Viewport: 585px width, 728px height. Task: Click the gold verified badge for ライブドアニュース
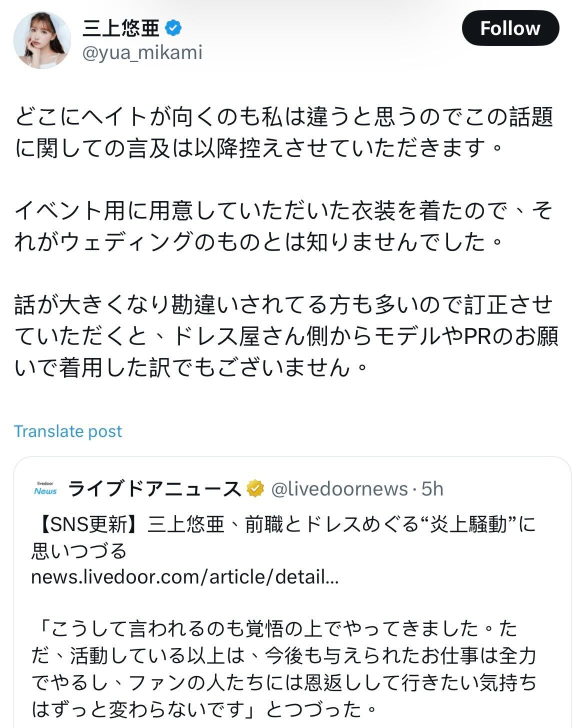[255, 488]
